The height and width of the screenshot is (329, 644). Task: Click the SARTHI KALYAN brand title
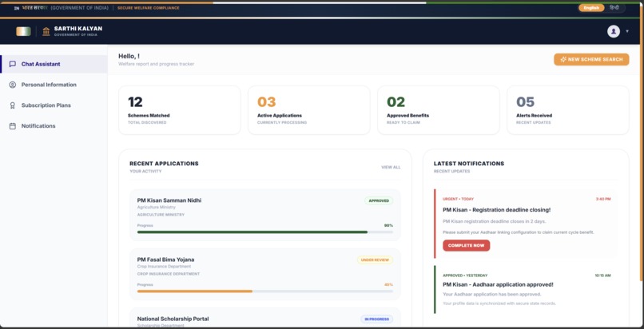click(78, 29)
